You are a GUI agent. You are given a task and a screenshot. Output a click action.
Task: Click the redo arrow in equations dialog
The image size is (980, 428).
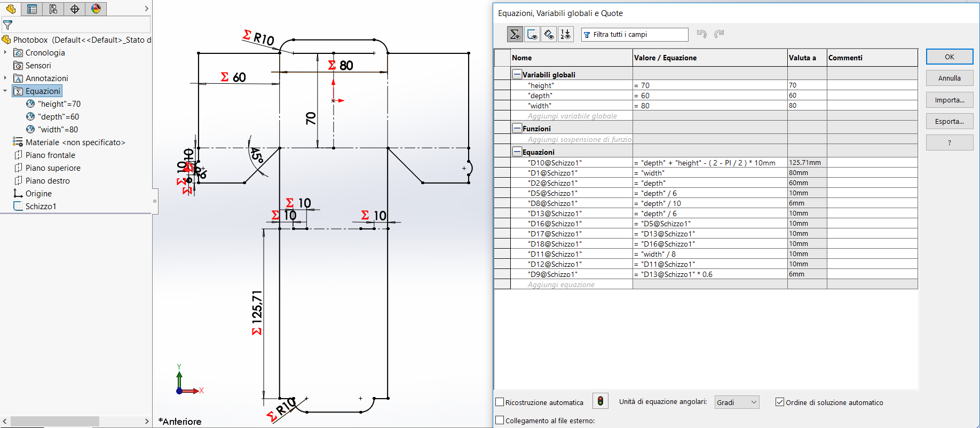[x=719, y=34]
